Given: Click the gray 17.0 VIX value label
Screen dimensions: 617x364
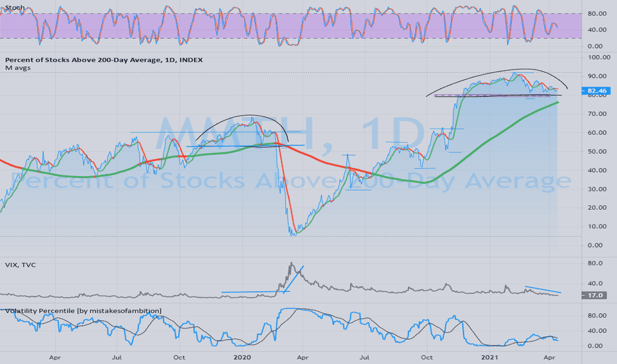Looking at the screenshot, I should (596, 295).
